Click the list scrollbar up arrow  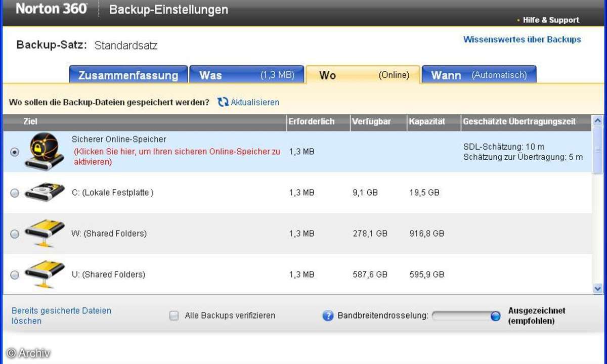(x=597, y=121)
